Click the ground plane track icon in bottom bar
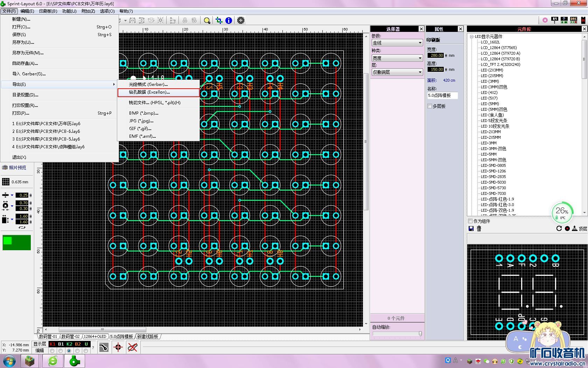Screen dimensions: 588x368 (x=104, y=347)
